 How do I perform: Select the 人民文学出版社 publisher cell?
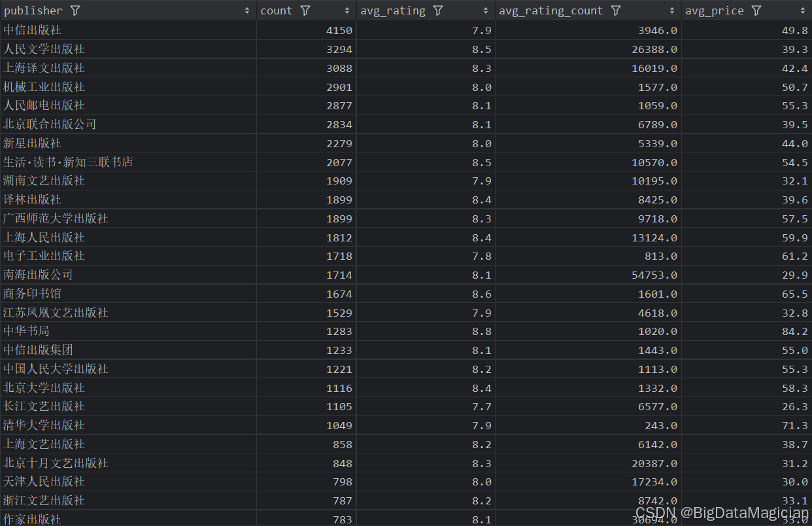pyautogui.click(x=128, y=49)
